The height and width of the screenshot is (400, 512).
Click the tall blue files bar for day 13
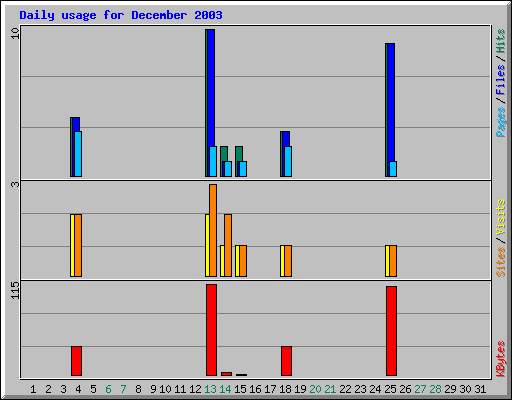point(211,88)
